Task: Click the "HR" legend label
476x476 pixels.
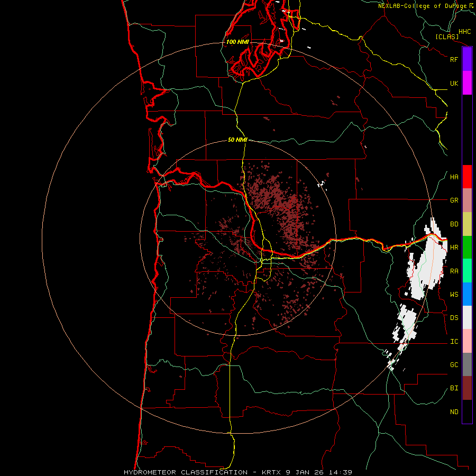Action: [x=454, y=248]
